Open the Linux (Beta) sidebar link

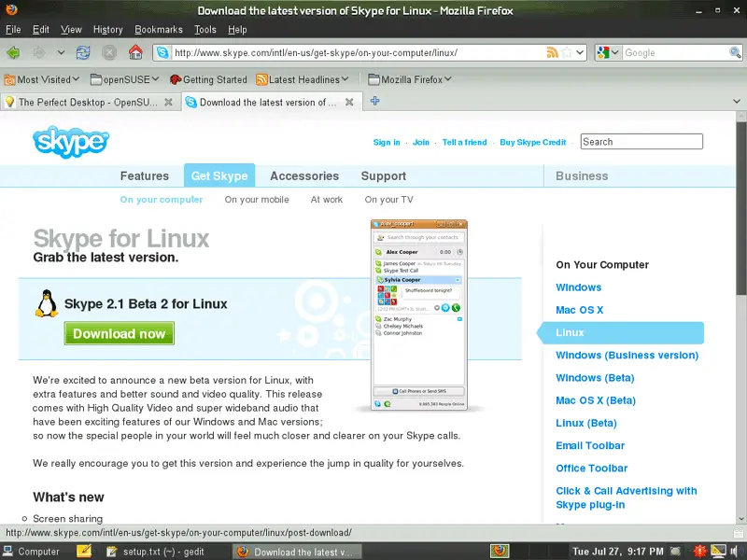pyautogui.click(x=586, y=423)
